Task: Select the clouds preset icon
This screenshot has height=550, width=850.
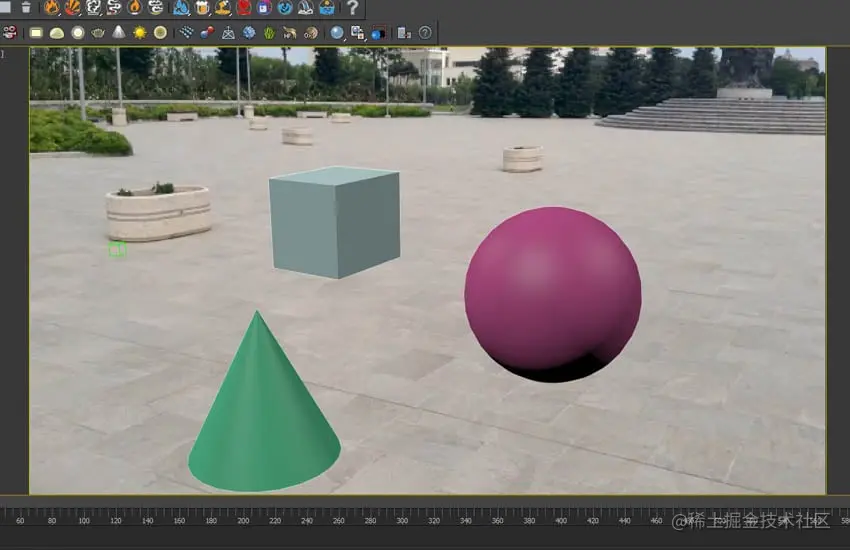Action: pyautogui.click(x=156, y=7)
